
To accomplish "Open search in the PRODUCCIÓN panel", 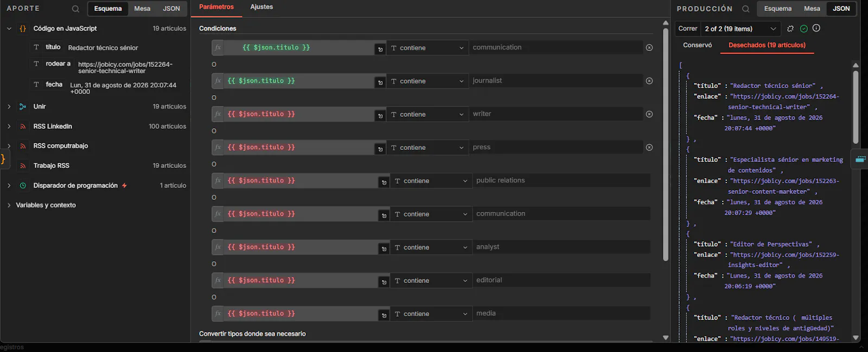I will [x=745, y=9].
